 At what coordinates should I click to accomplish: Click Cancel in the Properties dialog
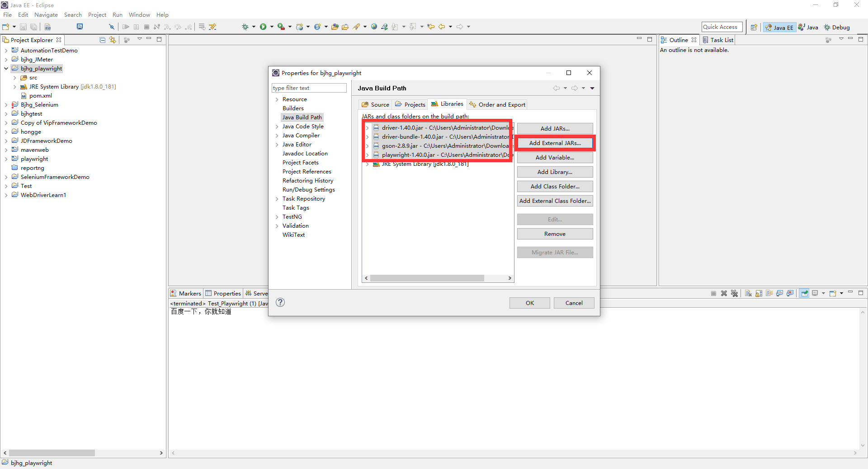pyautogui.click(x=574, y=303)
